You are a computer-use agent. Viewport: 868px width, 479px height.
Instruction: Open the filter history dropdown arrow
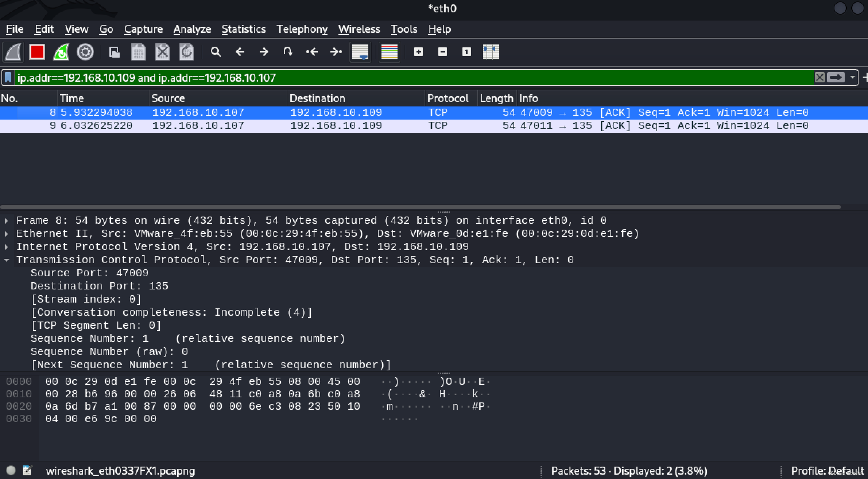(x=852, y=77)
